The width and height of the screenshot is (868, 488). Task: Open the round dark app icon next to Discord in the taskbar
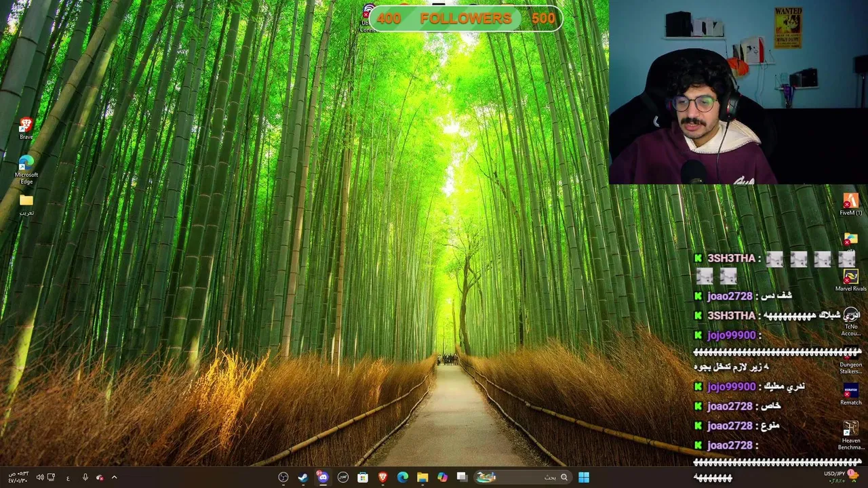coord(343,477)
